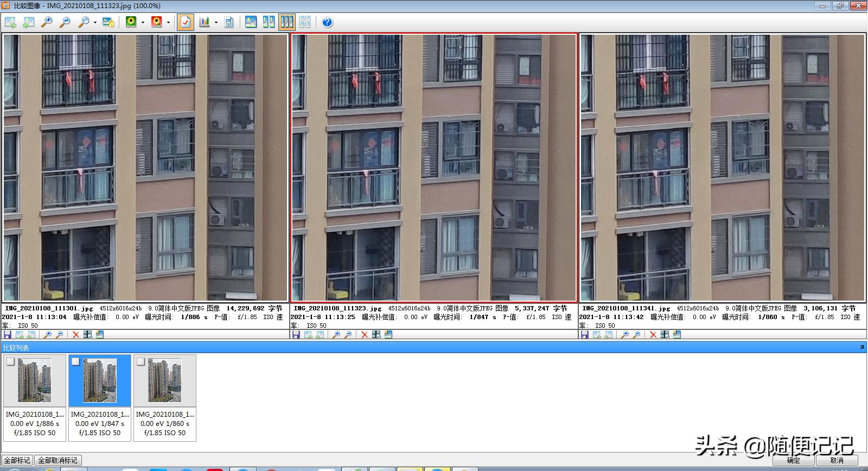This screenshot has width=868, height=471.
Task: Zoom out with the main toolbar magnifier-minus
Action: click(x=65, y=22)
